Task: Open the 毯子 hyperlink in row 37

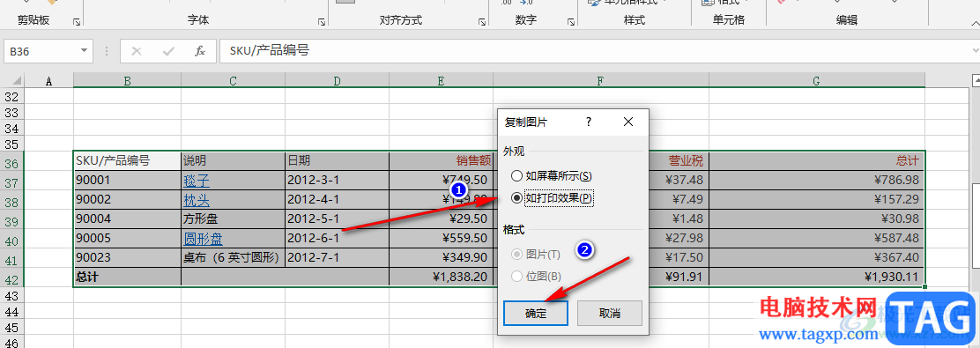Action: [197, 181]
